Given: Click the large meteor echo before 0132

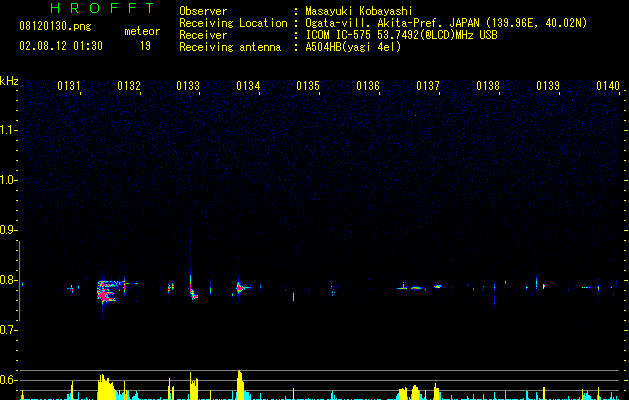Looking at the screenshot, I should point(108,292).
